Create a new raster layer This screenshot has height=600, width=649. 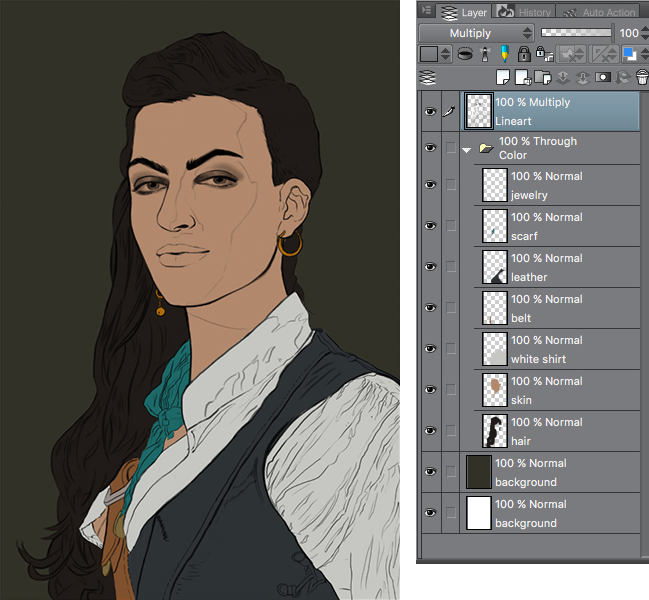coord(503,77)
